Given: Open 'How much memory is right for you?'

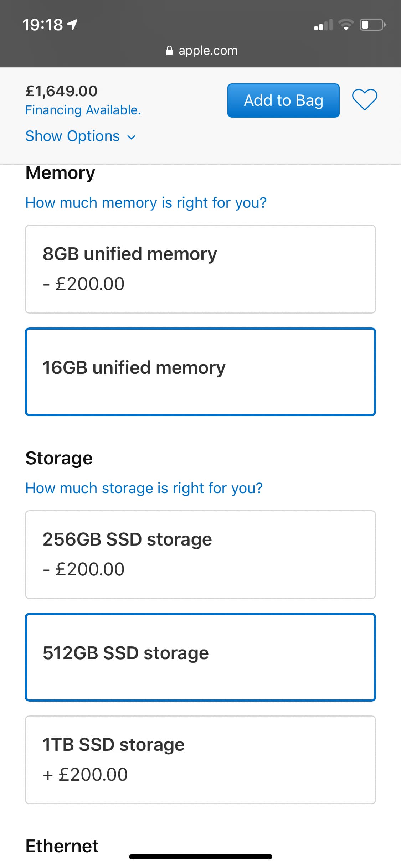Looking at the screenshot, I should (146, 203).
